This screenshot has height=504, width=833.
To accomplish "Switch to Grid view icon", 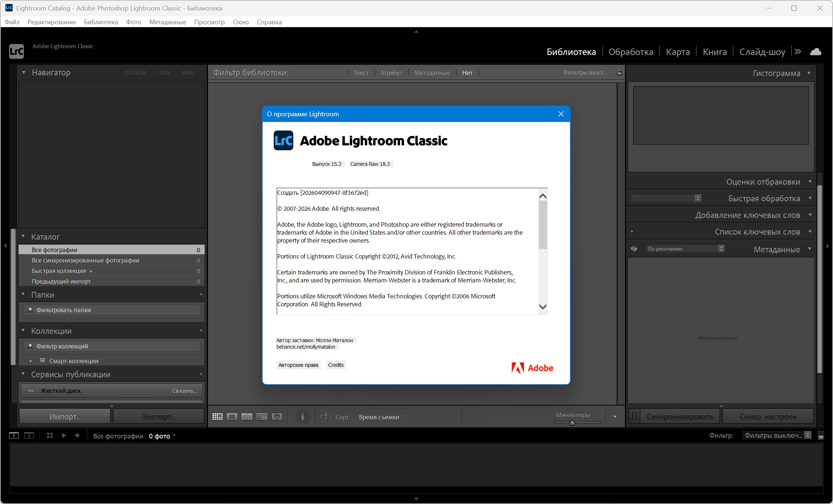I will coord(217,417).
